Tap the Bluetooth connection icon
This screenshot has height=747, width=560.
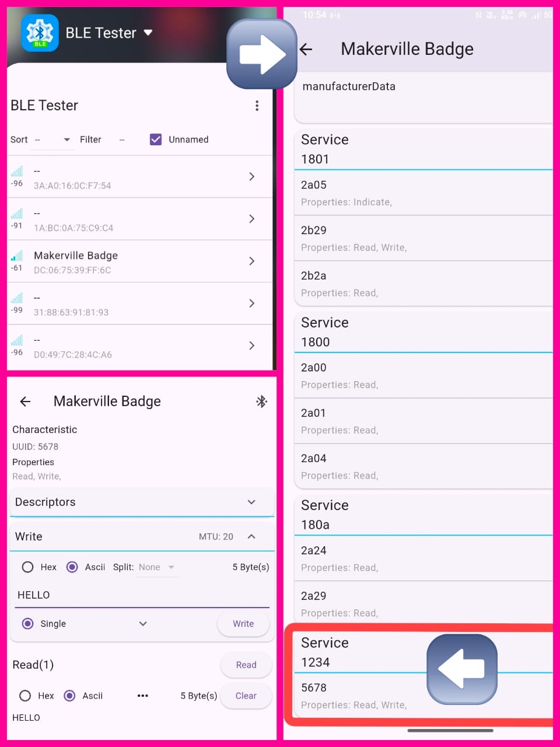261,402
